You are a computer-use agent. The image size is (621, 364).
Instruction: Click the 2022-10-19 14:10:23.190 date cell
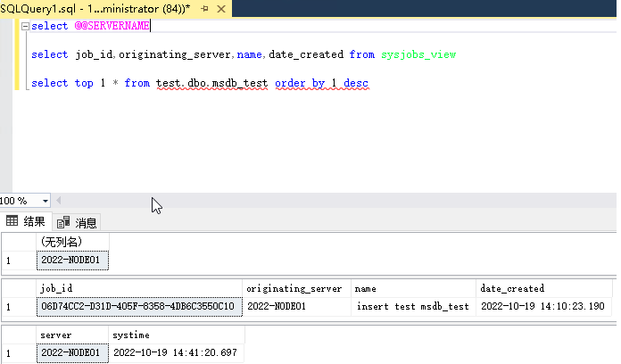click(x=542, y=306)
